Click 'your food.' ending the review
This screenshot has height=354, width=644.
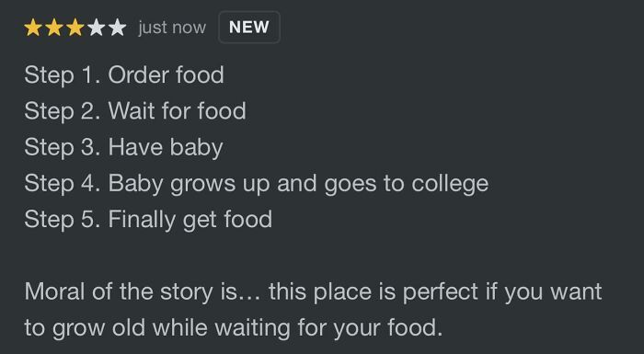point(387,328)
